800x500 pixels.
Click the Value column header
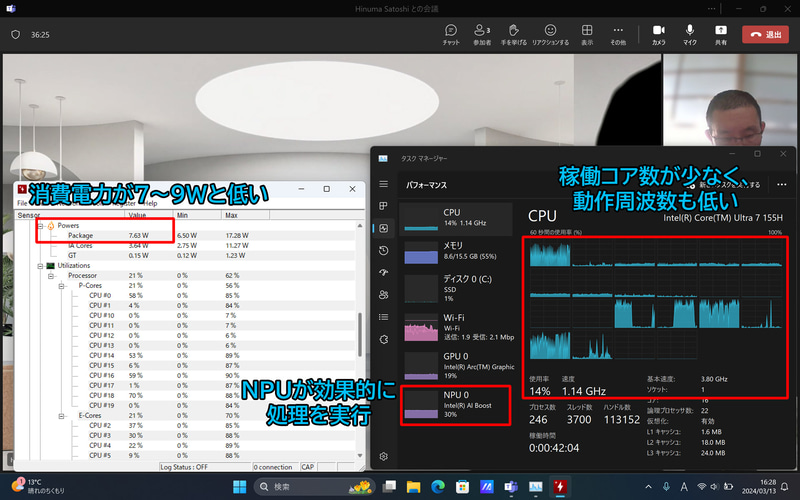[148, 215]
